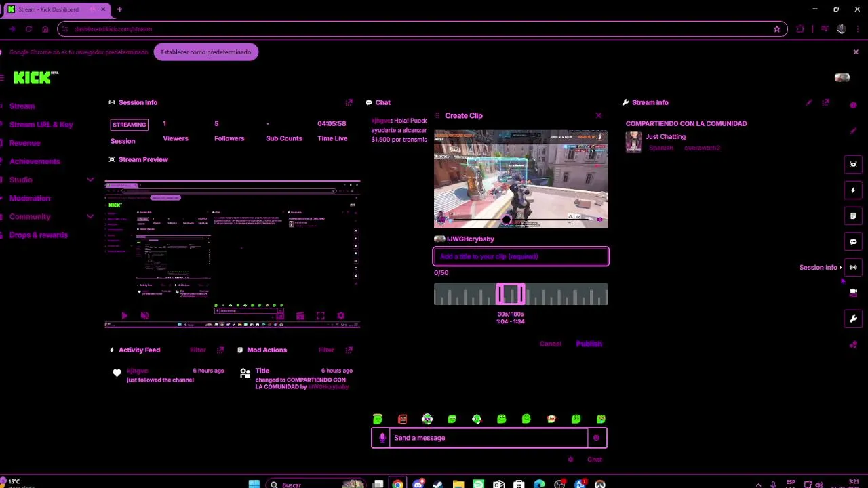Click the Chat send button
868x488 pixels.
pyautogui.click(x=595, y=460)
